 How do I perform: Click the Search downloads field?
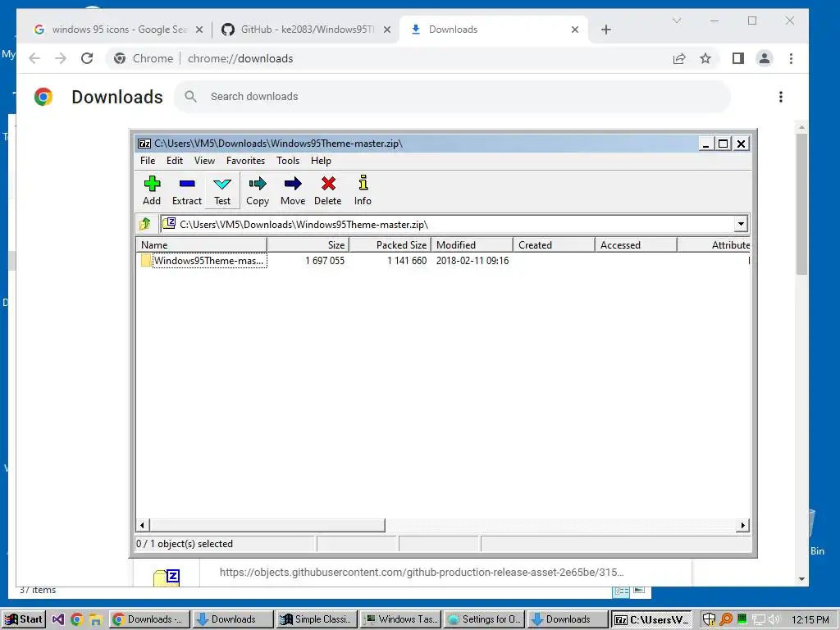[453, 97]
